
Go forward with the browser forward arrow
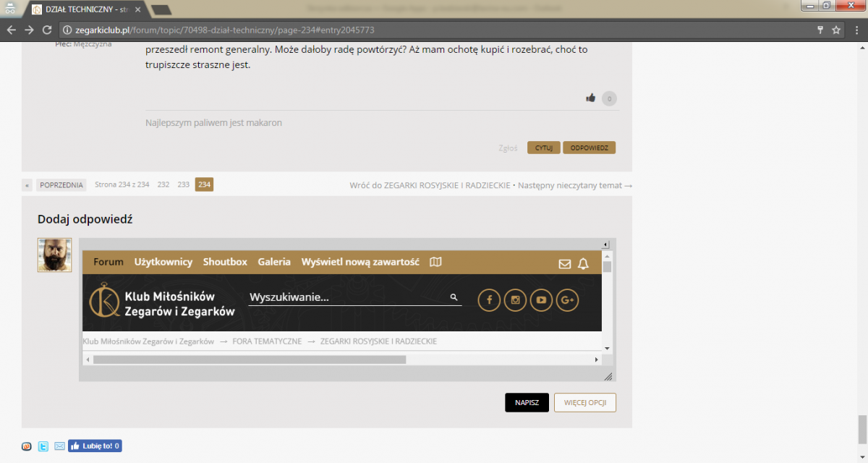coord(29,30)
